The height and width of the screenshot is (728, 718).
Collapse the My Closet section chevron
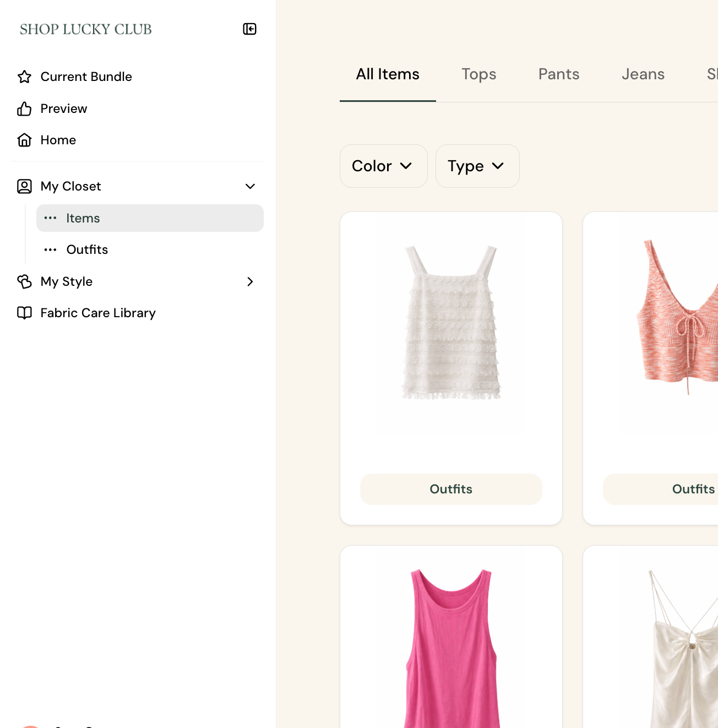pyautogui.click(x=250, y=186)
